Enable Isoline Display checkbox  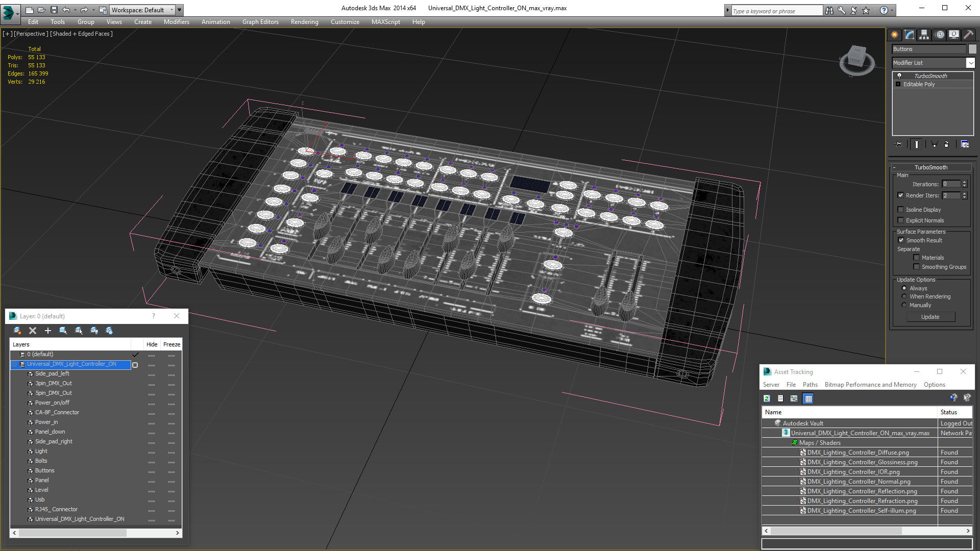901,210
